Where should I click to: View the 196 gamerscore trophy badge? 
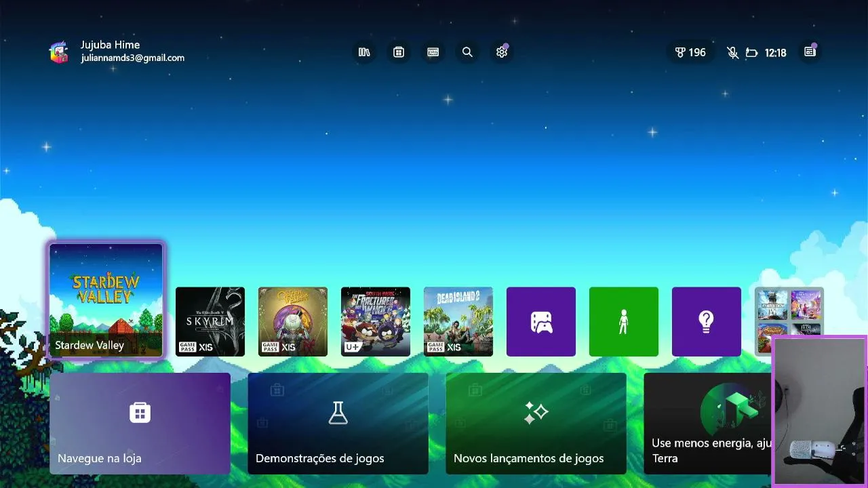[x=690, y=52]
